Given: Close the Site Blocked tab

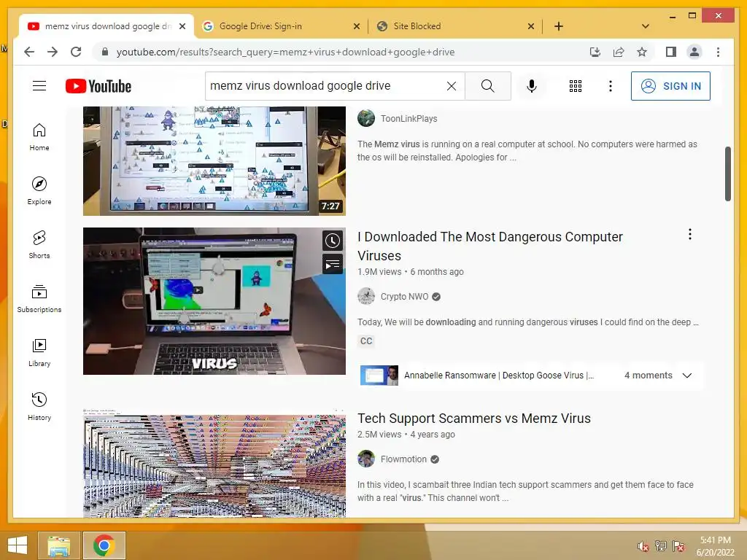Looking at the screenshot, I should coord(531,27).
